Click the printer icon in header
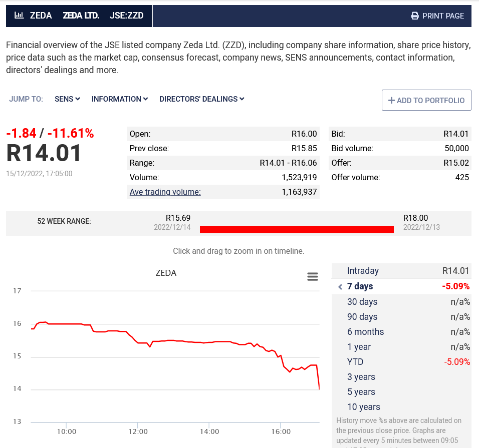The width and height of the screenshot is (479, 448). click(x=415, y=16)
